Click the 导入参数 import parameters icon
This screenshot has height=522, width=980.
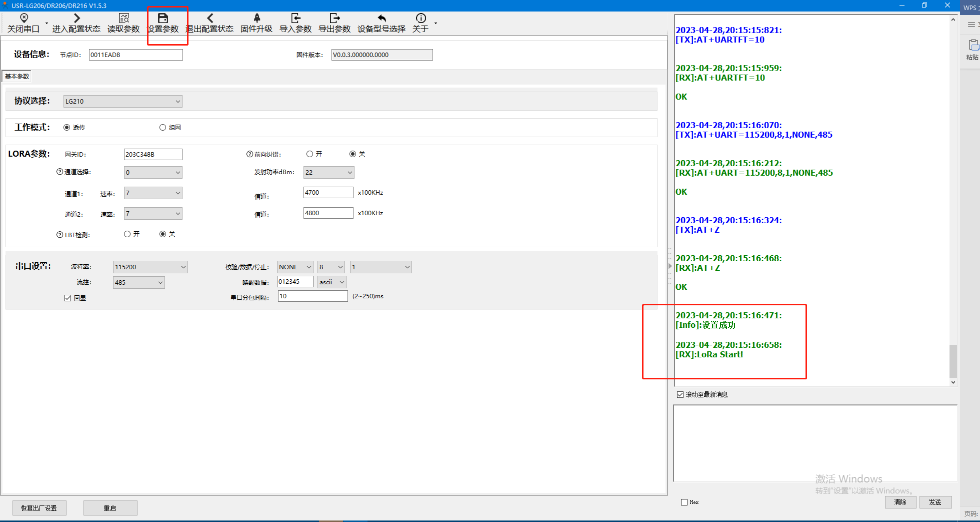point(295,19)
